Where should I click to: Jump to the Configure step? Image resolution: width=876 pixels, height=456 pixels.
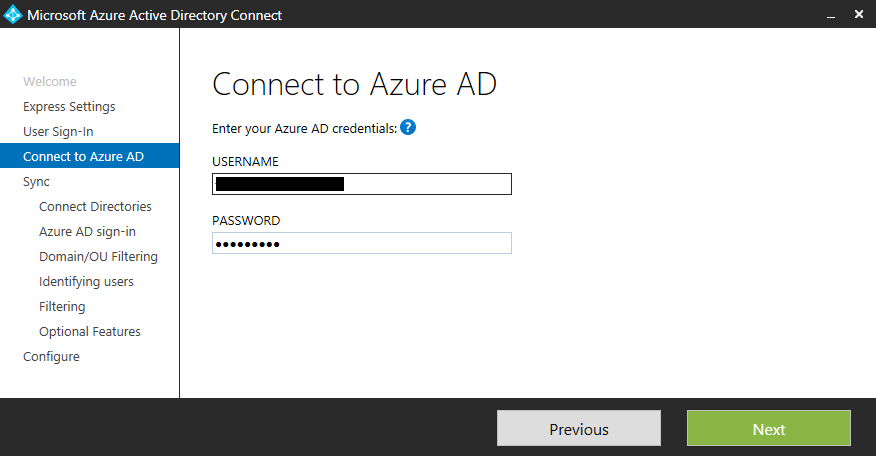tap(51, 357)
